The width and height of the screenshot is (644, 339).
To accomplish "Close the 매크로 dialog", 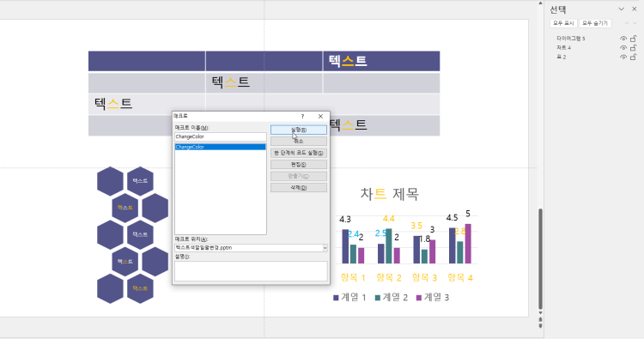I will click(x=320, y=117).
